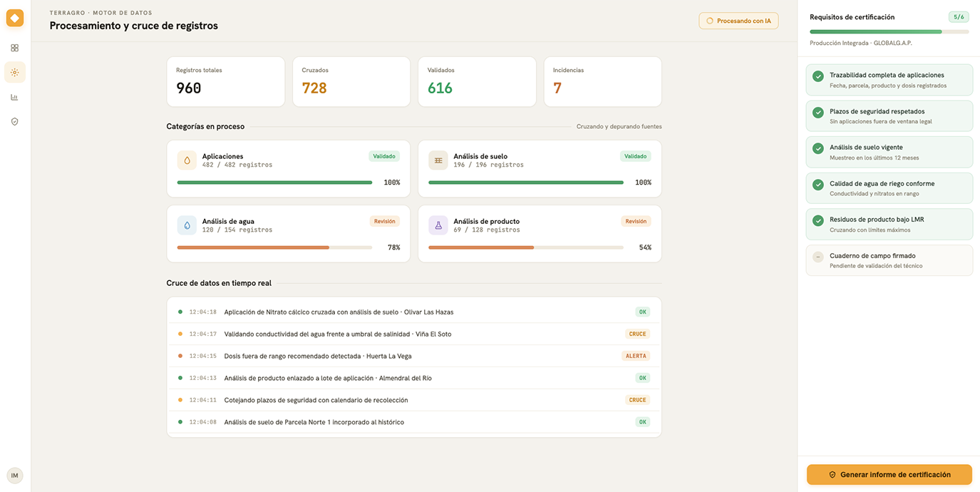Click check icon for Calidad de agua de riego
Viewport: 980px width, 492px height.
coord(818,185)
